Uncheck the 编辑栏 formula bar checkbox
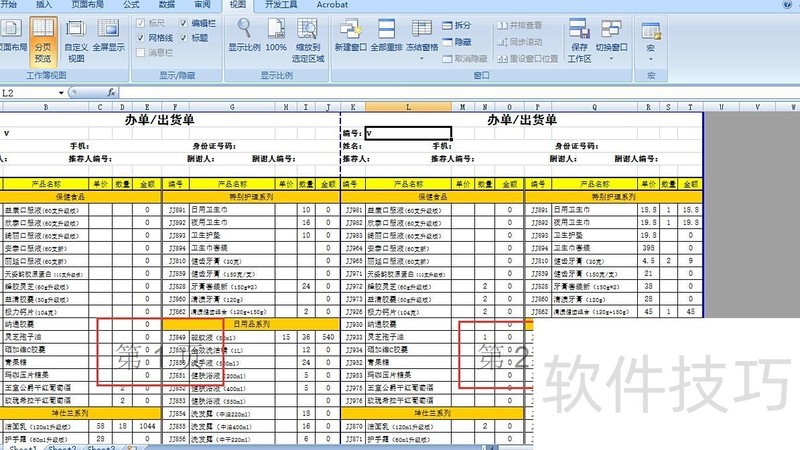This screenshot has width=800, height=450. point(184,23)
